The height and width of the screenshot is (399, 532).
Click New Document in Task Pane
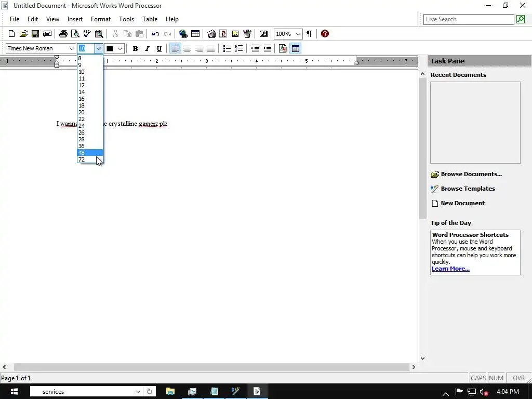[x=458, y=203]
